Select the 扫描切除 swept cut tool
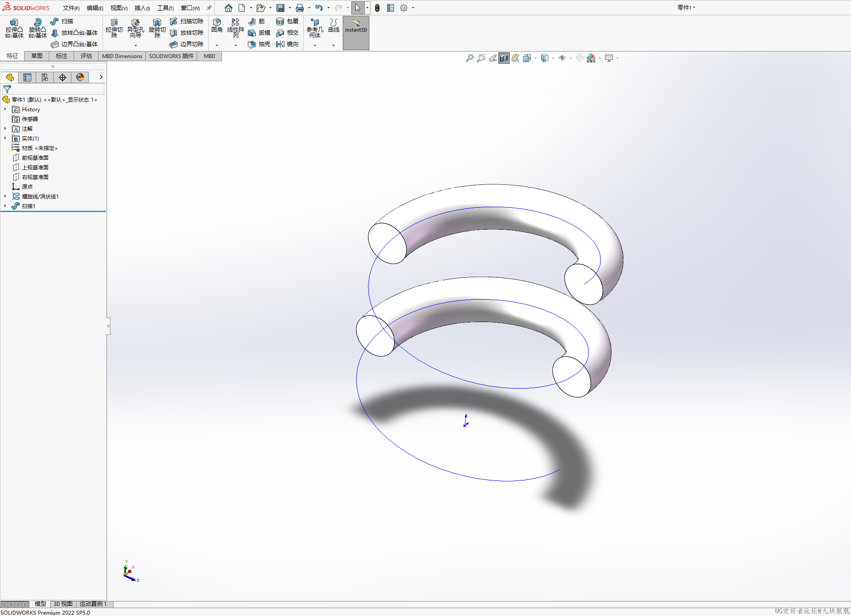The height and width of the screenshot is (616, 851). (187, 21)
